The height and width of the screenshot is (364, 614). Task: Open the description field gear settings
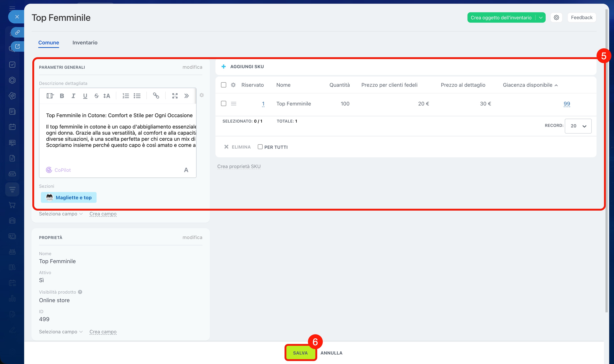click(202, 95)
